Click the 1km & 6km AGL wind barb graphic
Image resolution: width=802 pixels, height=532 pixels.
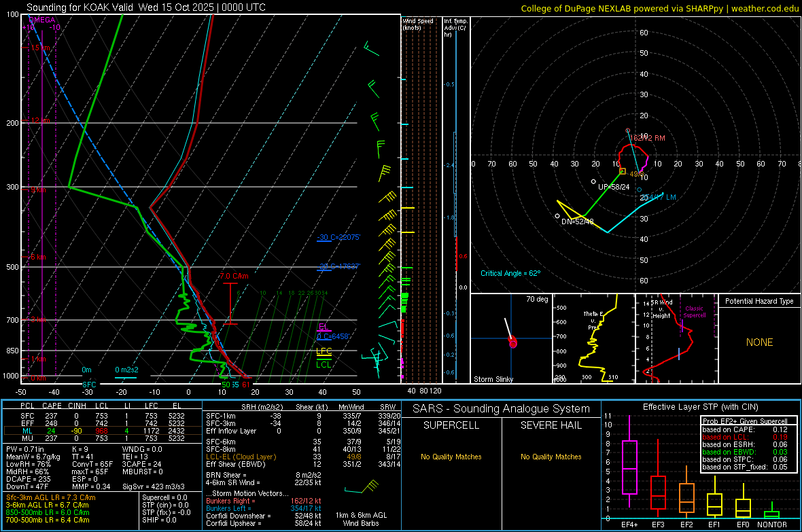[x=362, y=487]
